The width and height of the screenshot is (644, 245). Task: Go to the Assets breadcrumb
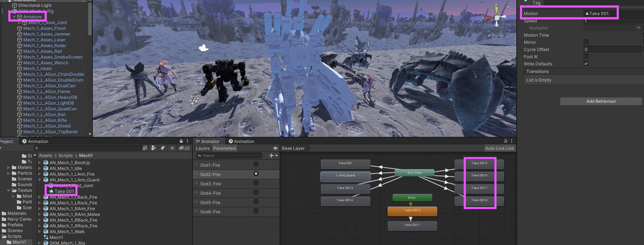point(46,155)
